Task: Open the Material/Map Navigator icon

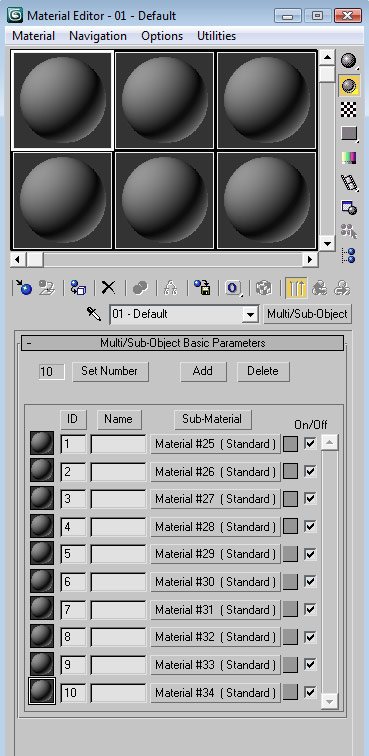Action: 349,255
